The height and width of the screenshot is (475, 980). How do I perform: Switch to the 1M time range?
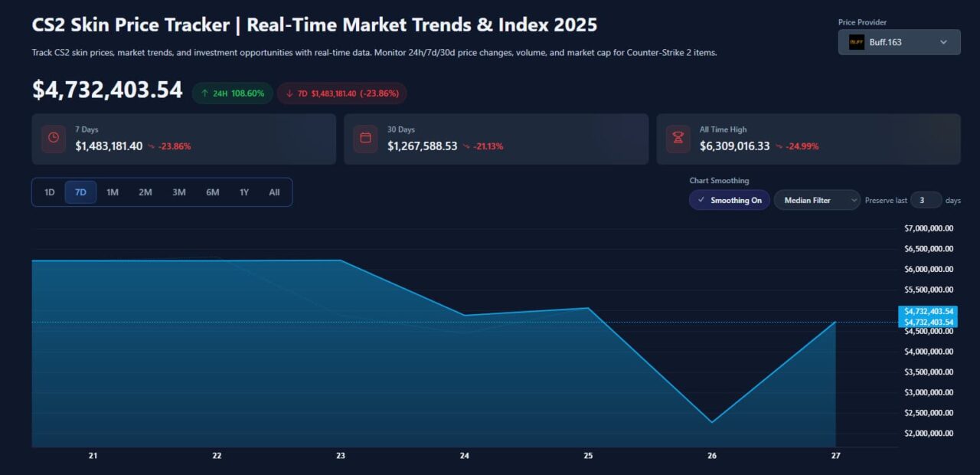point(113,192)
